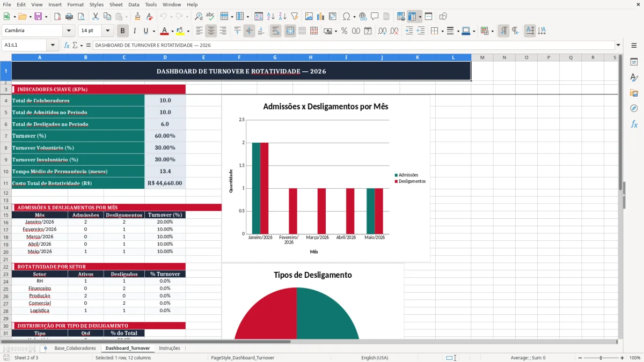Screen dimensions: 644x362
Task: Switch to Base_Colaboradores sheet tab
Action: (x=75, y=348)
